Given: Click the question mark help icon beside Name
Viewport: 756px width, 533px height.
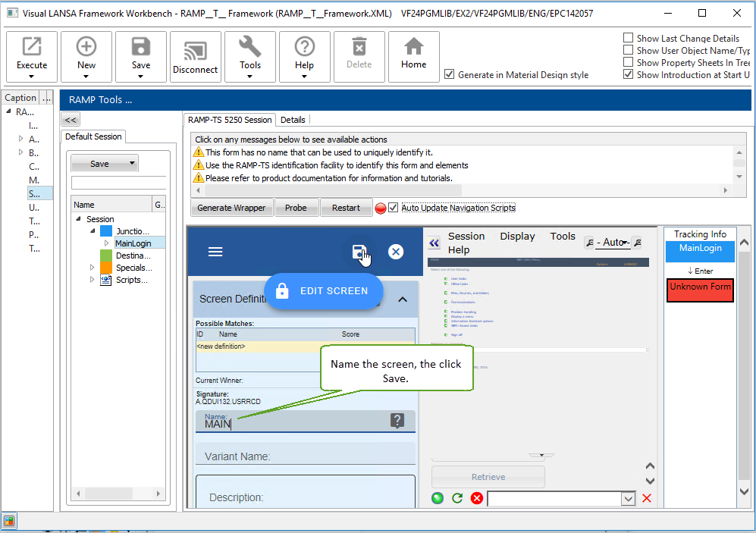Looking at the screenshot, I should (397, 421).
